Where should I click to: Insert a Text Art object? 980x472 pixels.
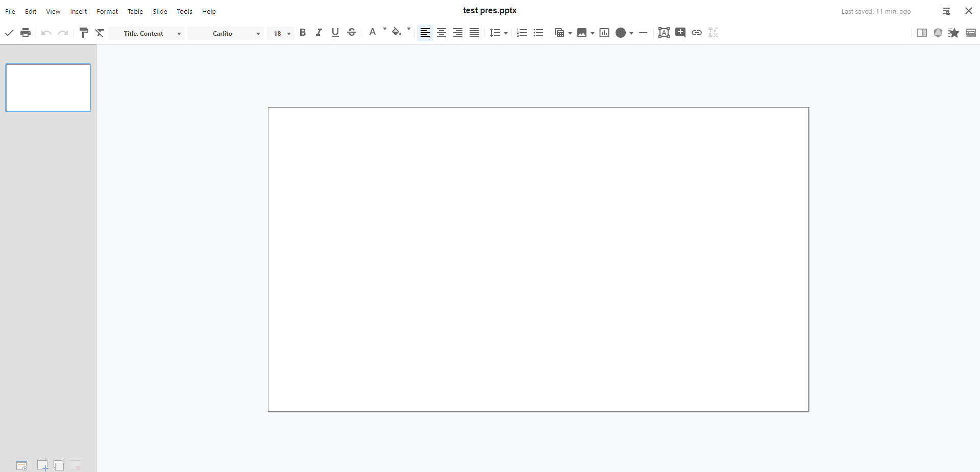point(664,33)
